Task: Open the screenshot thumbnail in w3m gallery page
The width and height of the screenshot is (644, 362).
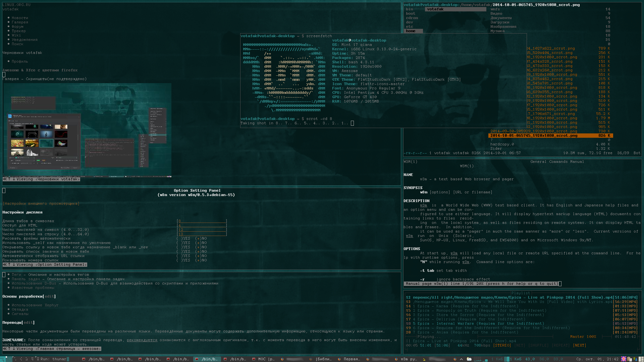Action: coord(87,130)
